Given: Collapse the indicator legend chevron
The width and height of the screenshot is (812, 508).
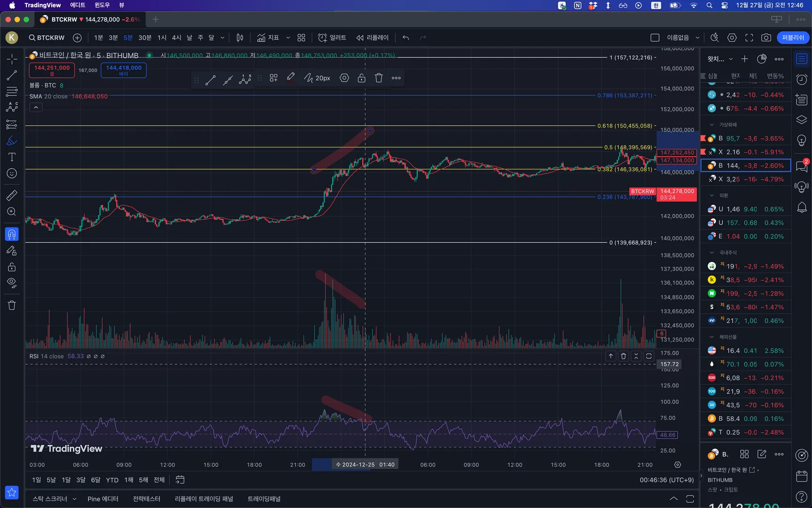Looking at the screenshot, I should (x=36, y=107).
